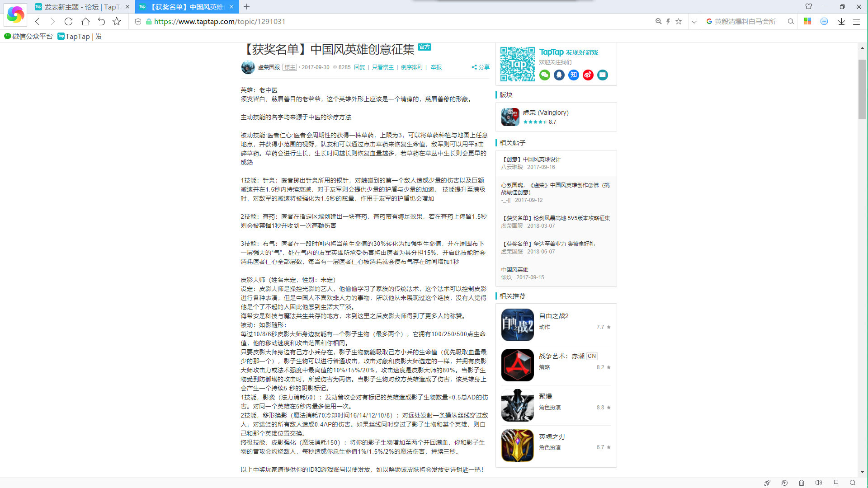This screenshot has height=488, width=868.
Task: Click the lightning speed-mode icon
Action: click(x=668, y=21)
